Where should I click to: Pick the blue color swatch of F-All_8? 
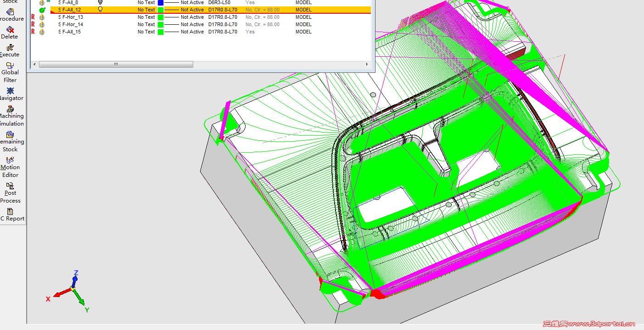tap(161, 3)
